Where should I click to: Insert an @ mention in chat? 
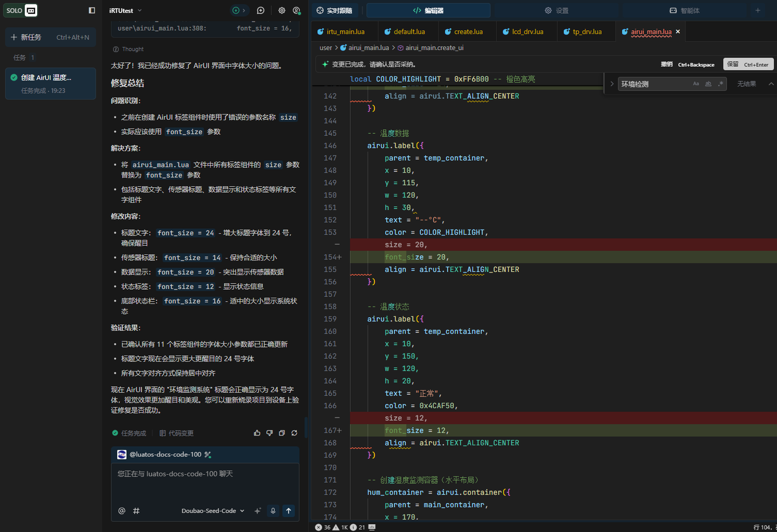(122, 510)
